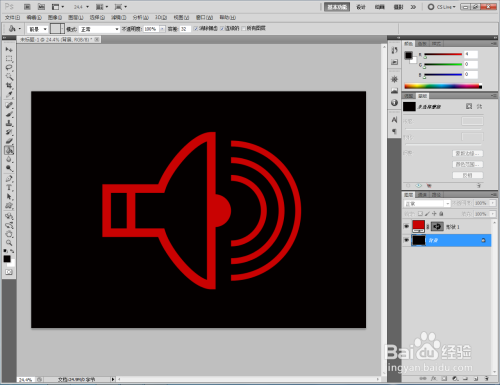Open the fill mode dropdown
The width and height of the screenshot is (500, 385).
pos(99,29)
